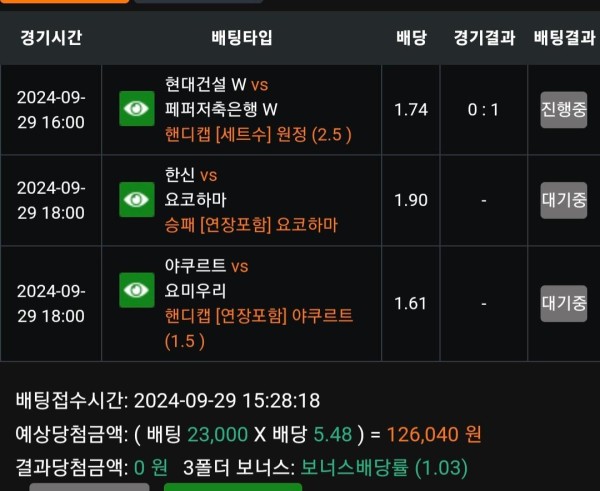Click the 보너스배당률 (1.03) text
Viewport: 600px width, 491px height.
(x=384, y=467)
